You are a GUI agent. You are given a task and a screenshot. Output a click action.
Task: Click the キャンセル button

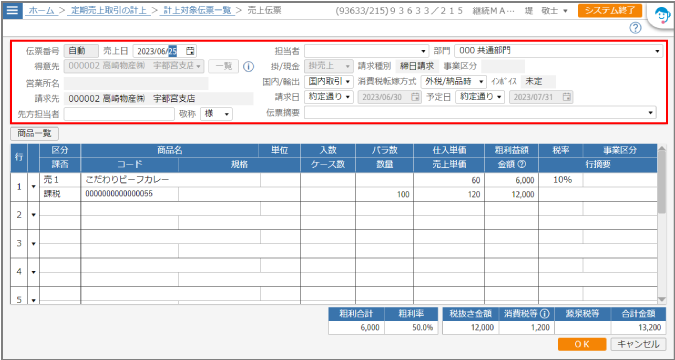[638, 344]
